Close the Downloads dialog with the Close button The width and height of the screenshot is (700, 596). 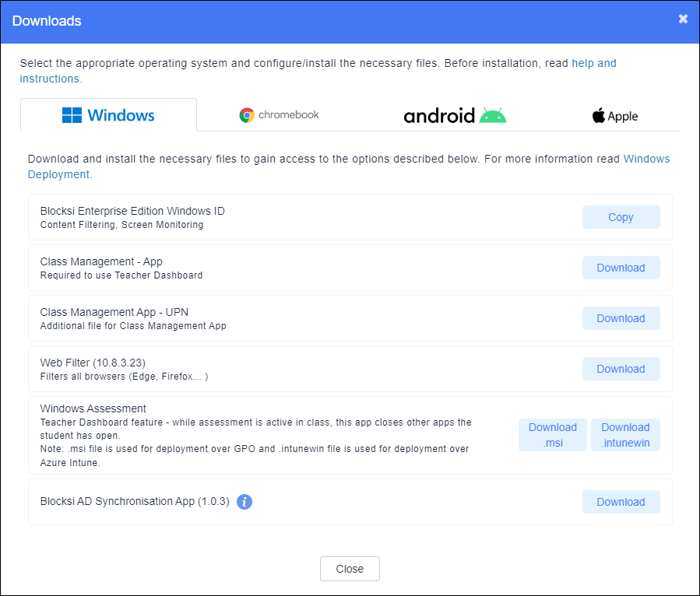tap(350, 569)
